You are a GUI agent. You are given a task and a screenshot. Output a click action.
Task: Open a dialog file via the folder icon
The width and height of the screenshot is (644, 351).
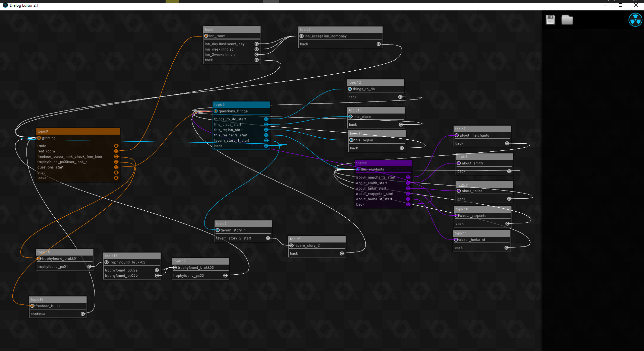pos(567,20)
